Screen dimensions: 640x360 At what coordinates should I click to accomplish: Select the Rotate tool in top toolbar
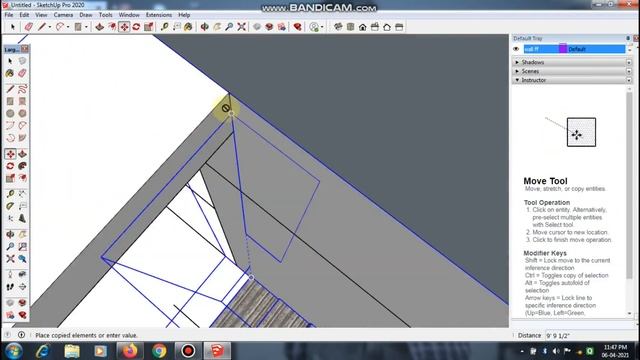(136, 27)
